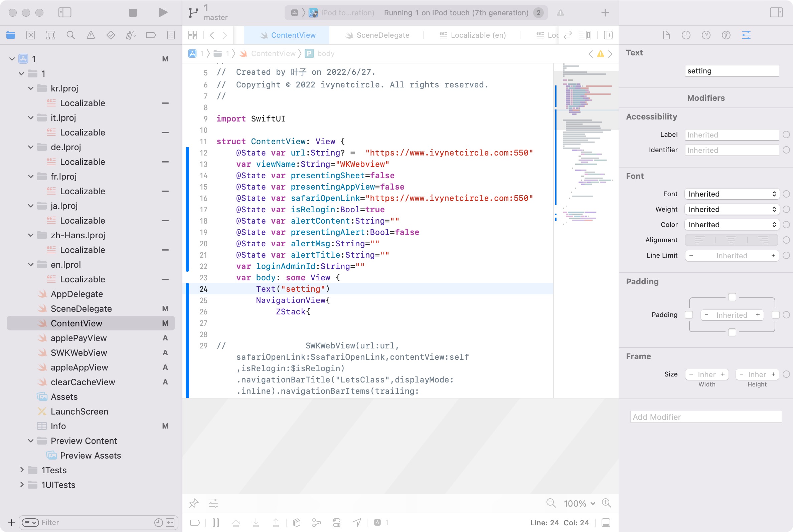Click the Stop button in the toolbar
This screenshot has width=793, height=532.
[x=133, y=13]
